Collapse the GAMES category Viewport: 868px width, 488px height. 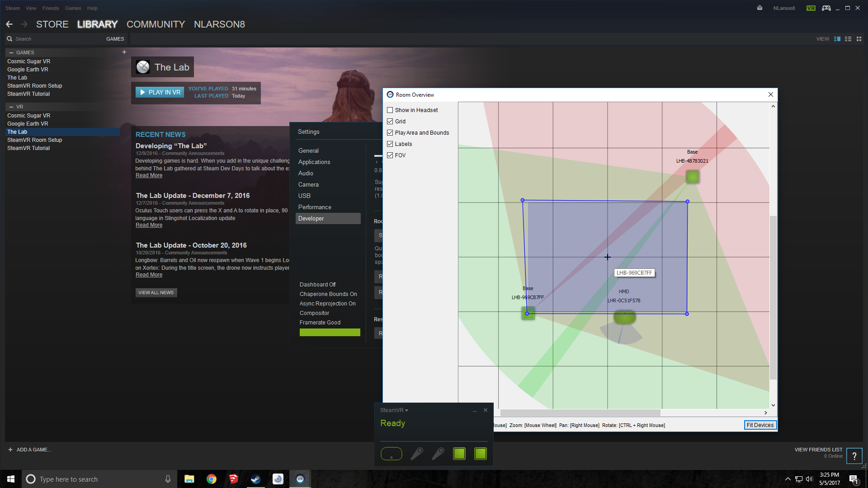pyautogui.click(x=11, y=52)
